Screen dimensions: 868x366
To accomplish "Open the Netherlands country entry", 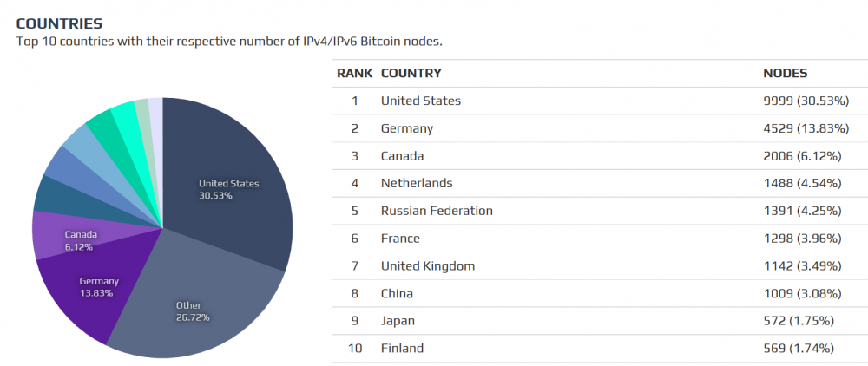I will 417,183.
